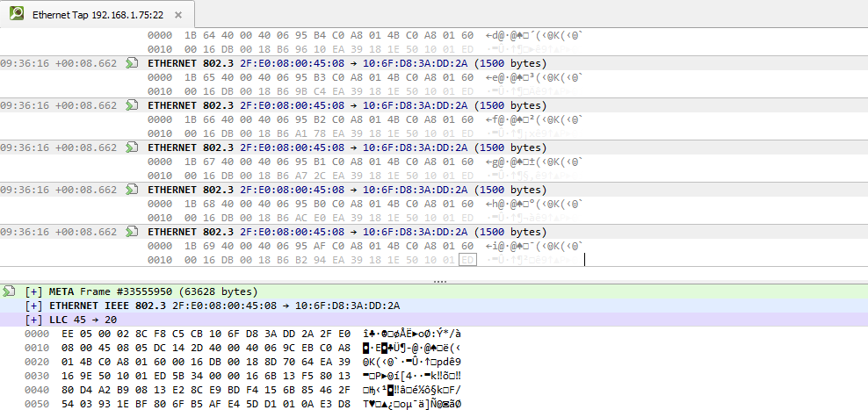Viewport: 868px width, 410px height.
Task: Select hex line containing B6 B2 94 EA
Action: coord(365,260)
